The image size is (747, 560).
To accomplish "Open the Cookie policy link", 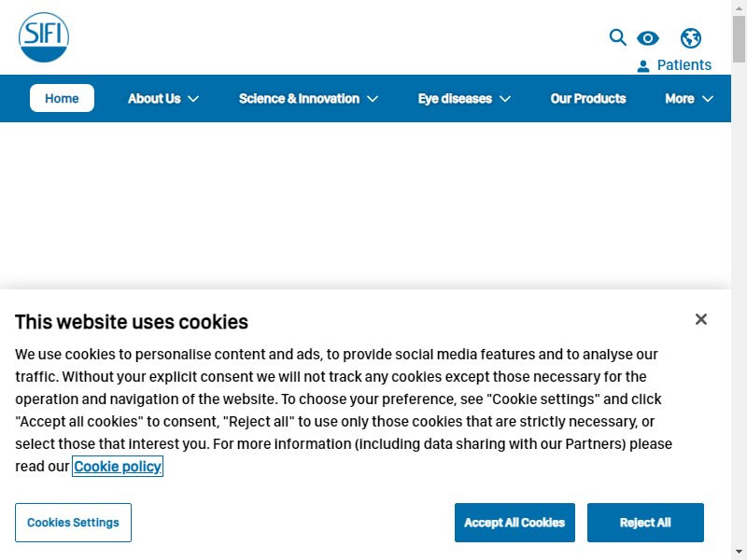I will tap(118, 466).
